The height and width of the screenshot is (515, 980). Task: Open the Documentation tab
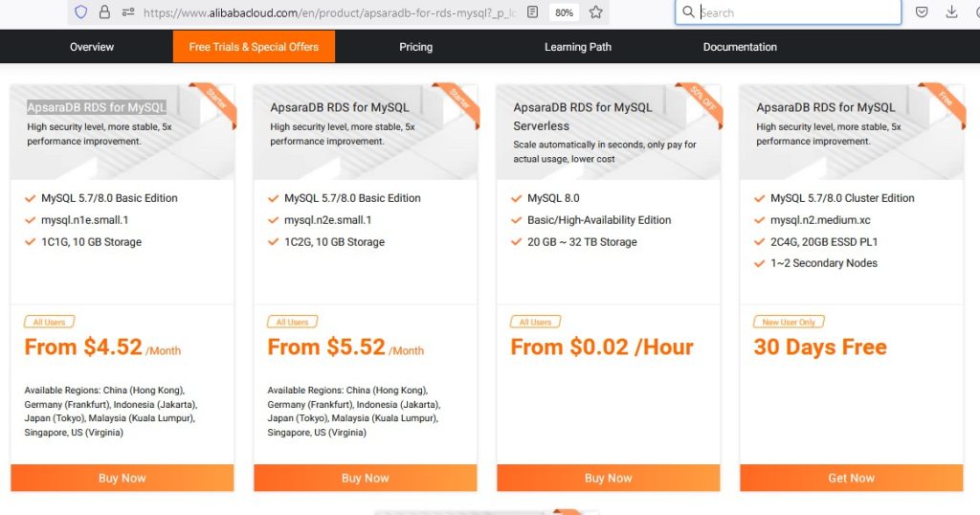[x=740, y=47]
